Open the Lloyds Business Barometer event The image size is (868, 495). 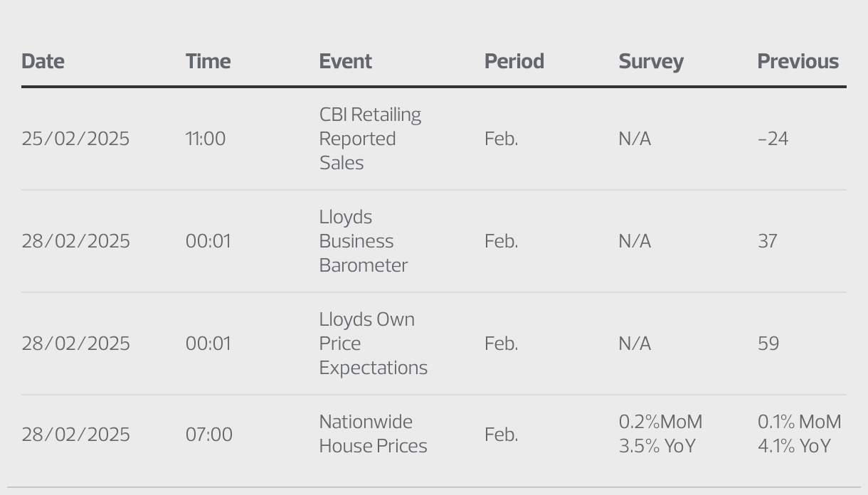(363, 241)
